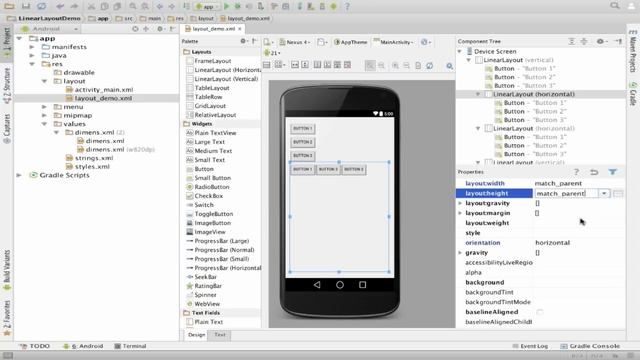Collapse selected LinearLayout (horizontal) in Component Tree
640x360 pixels.
click(478, 94)
